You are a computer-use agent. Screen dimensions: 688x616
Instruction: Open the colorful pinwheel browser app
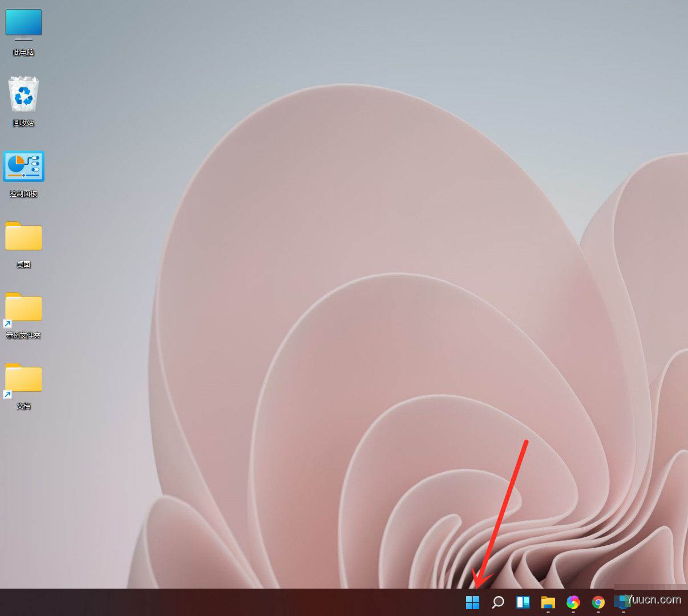573,602
